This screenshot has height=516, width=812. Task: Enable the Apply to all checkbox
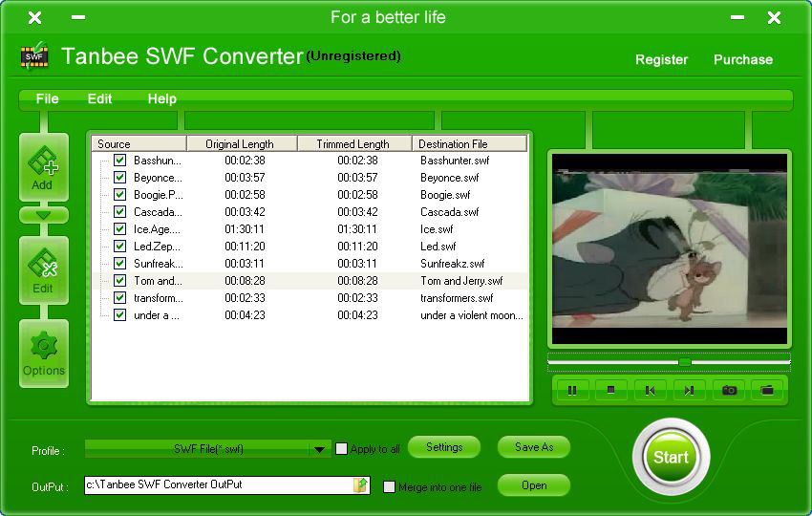tap(341, 449)
